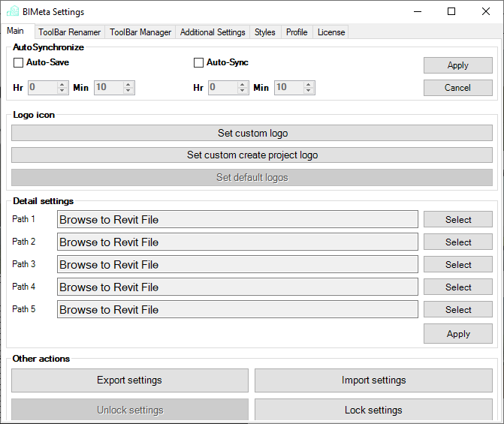Click the BIMeta app icon in title bar
The width and height of the screenshot is (504, 424).
pos(13,12)
